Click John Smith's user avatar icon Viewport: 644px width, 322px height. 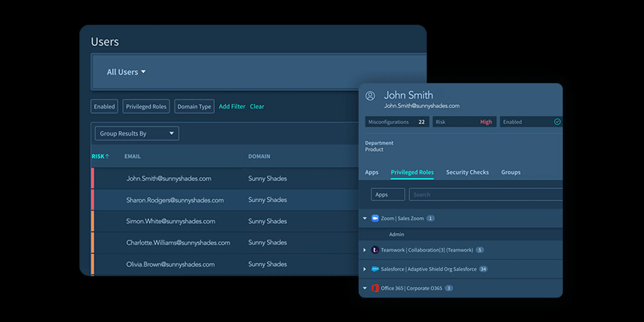(370, 96)
